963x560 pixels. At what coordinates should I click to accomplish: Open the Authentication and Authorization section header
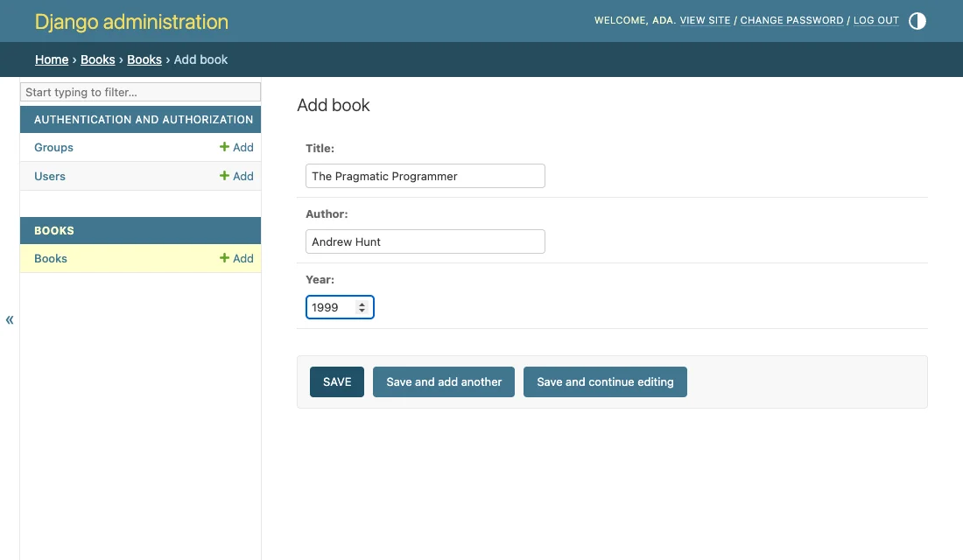[143, 120]
